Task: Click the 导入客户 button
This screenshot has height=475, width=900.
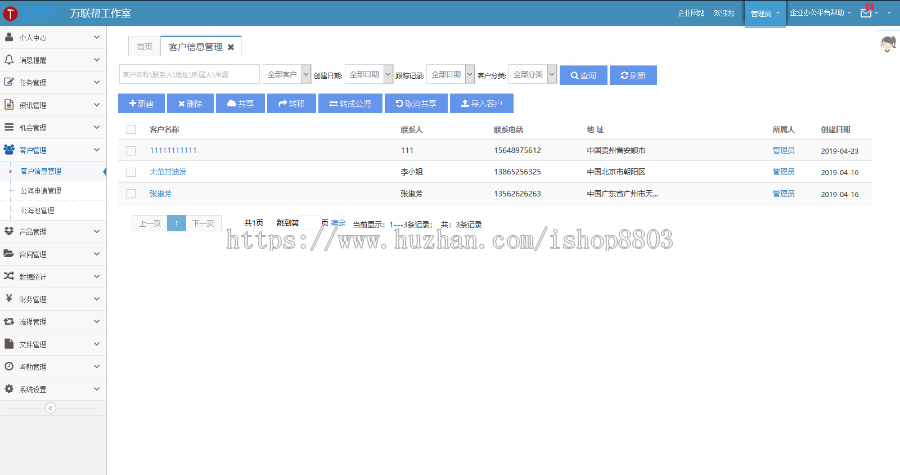Action: tap(482, 103)
